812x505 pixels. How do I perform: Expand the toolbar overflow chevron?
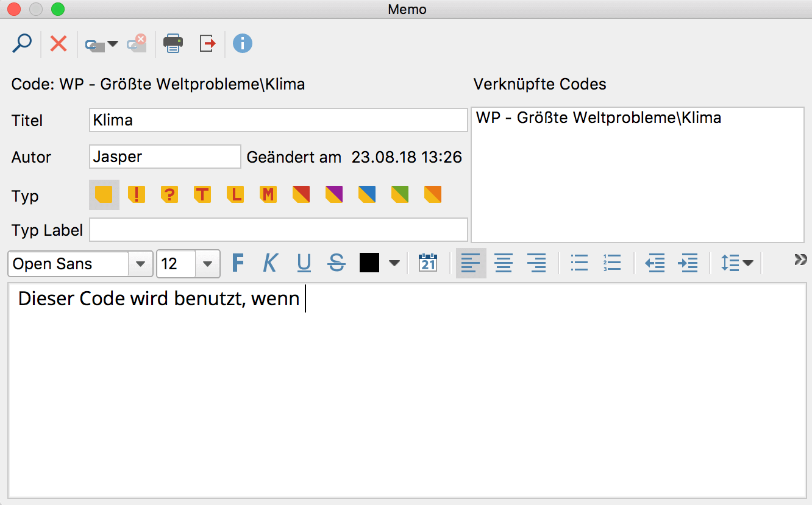click(x=800, y=259)
